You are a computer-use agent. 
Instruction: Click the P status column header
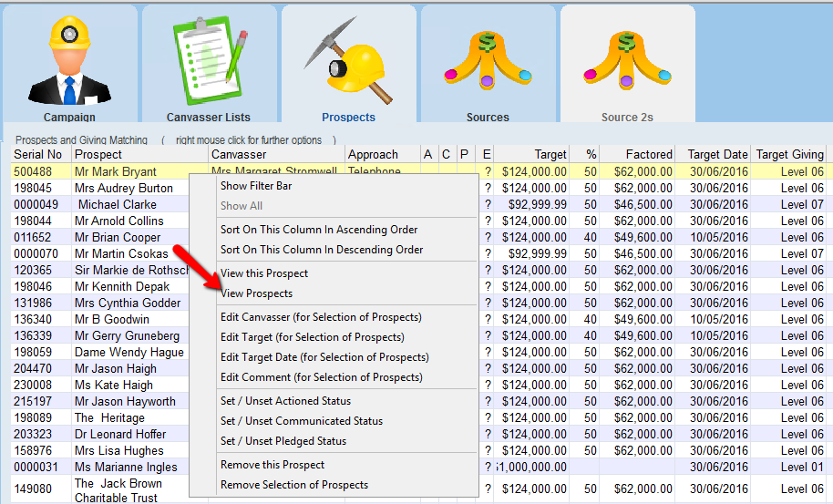click(464, 155)
